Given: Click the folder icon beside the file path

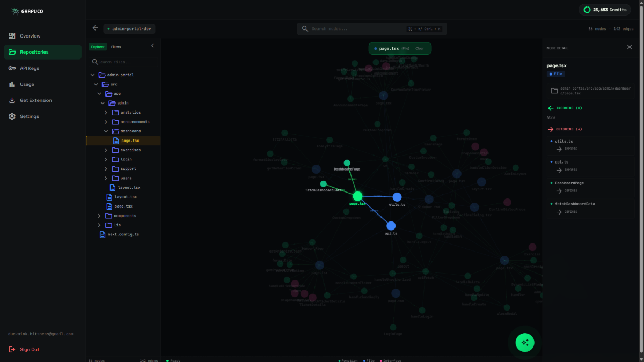Looking at the screenshot, I should (x=554, y=91).
